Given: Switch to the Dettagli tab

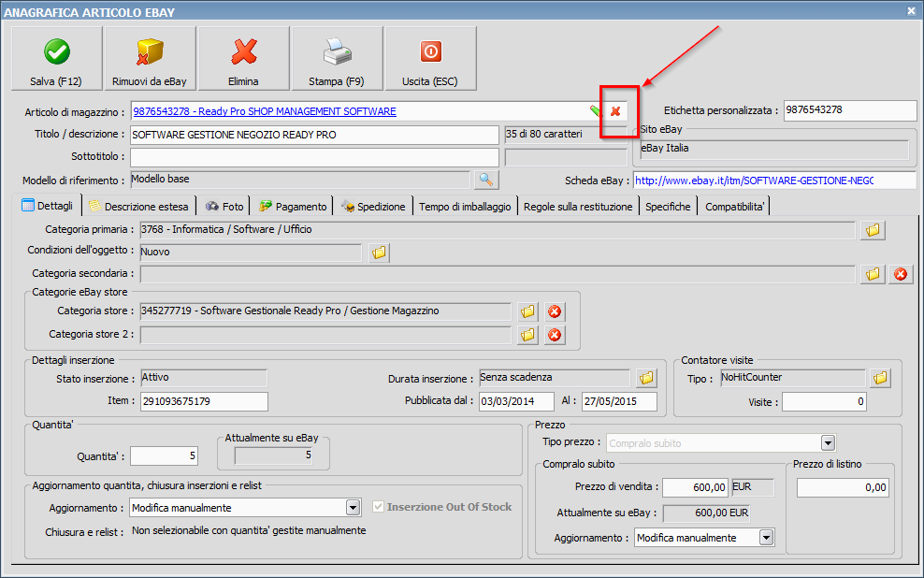Looking at the screenshot, I should point(47,206).
